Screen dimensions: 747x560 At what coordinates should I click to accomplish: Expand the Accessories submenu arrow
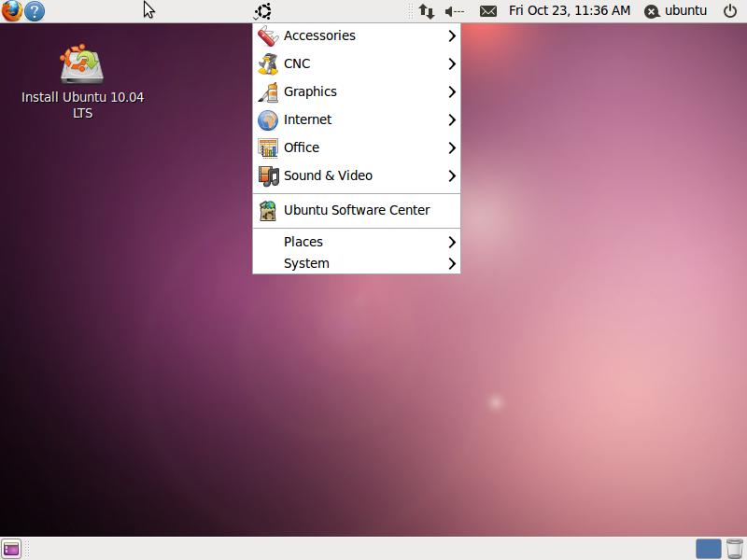[x=452, y=35]
